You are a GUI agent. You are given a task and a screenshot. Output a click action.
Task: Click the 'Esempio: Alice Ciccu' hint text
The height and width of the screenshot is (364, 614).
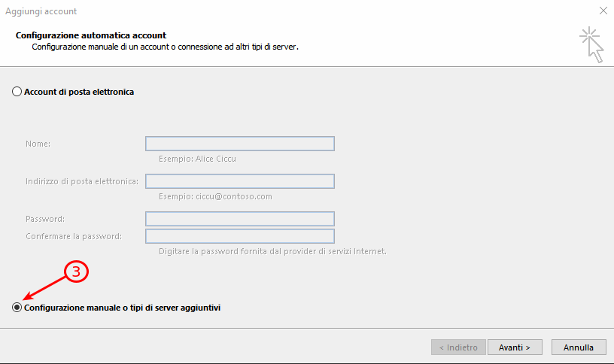[197, 159]
